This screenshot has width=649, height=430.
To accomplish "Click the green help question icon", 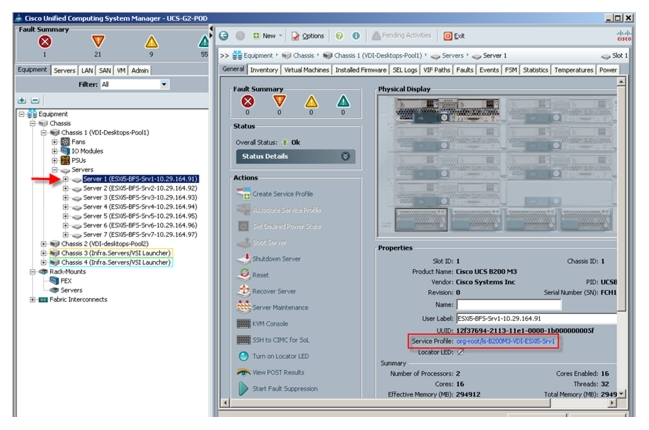I will pyautogui.click(x=339, y=36).
